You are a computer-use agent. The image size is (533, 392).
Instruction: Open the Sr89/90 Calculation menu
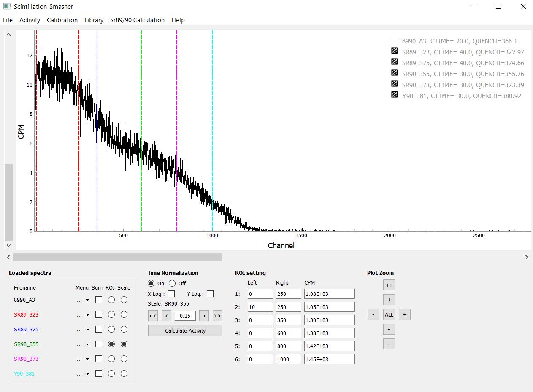coord(137,20)
